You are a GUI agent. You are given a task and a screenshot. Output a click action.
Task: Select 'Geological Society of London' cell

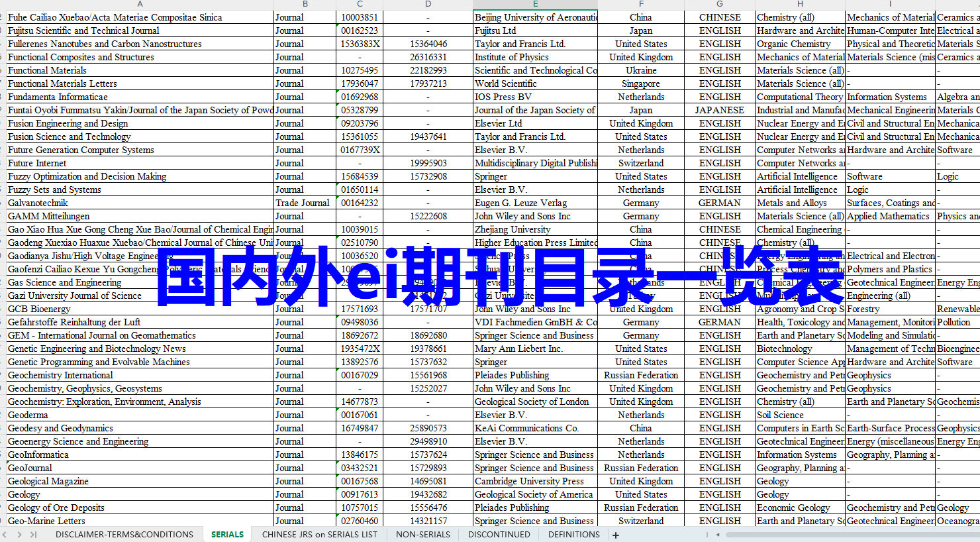(x=535, y=402)
